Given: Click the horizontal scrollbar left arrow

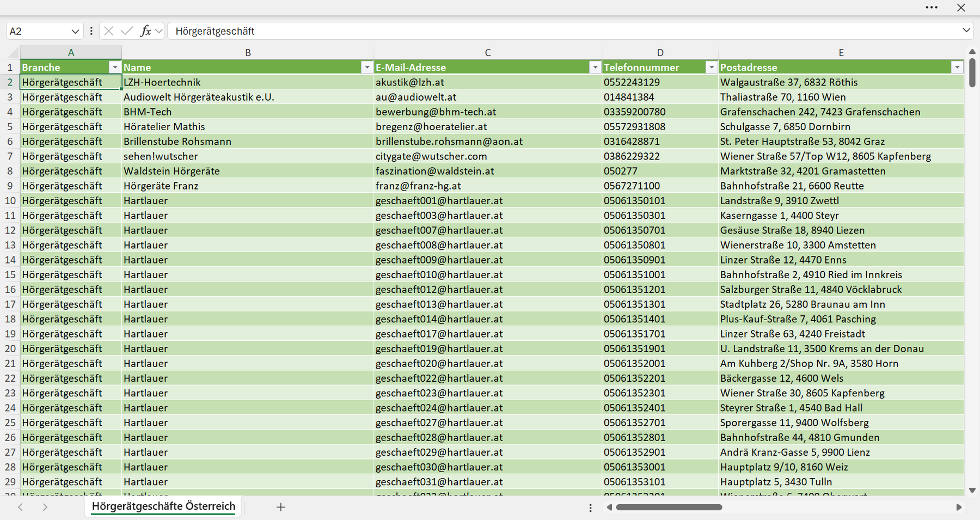Looking at the screenshot, I should point(609,507).
